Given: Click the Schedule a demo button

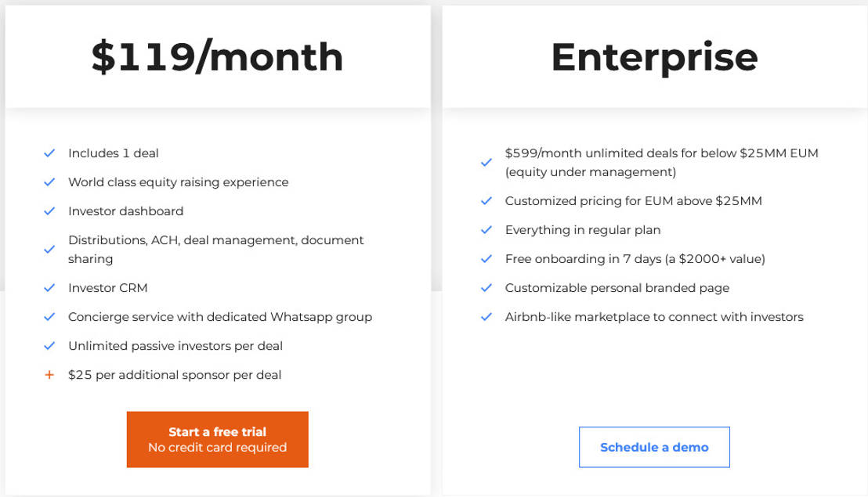Looking at the screenshot, I should (x=654, y=447).
